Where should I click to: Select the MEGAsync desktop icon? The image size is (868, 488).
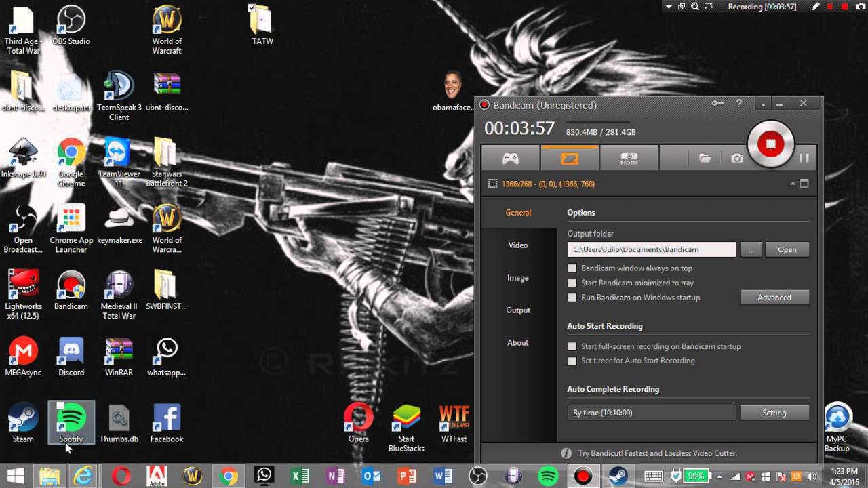[x=23, y=357]
